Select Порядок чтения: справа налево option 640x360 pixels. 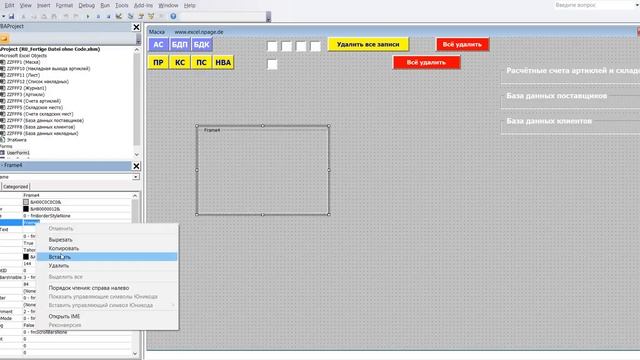coord(107,288)
